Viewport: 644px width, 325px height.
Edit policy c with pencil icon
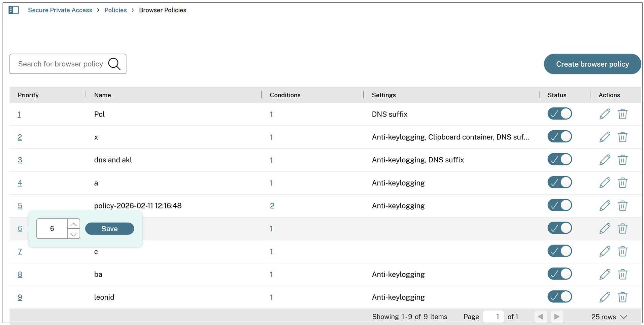pos(605,252)
